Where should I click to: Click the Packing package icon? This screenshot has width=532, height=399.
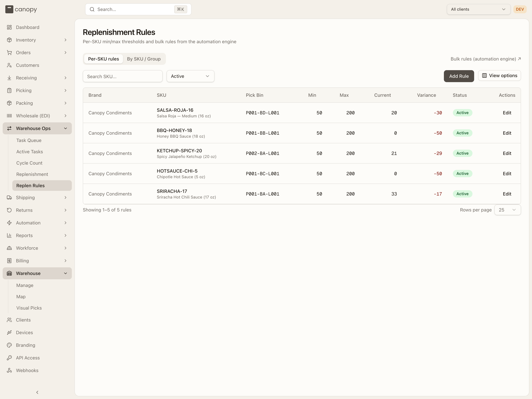(x=9, y=103)
